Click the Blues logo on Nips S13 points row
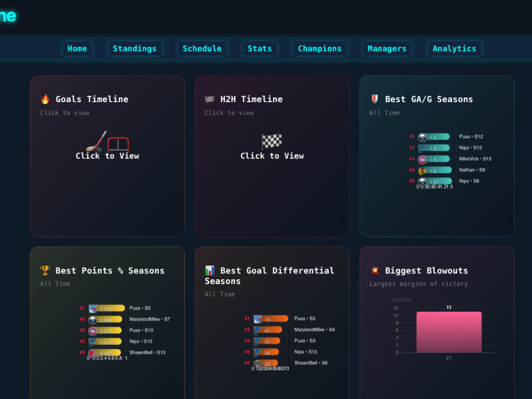The height and width of the screenshot is (399, 532). [x=93, y=342]
